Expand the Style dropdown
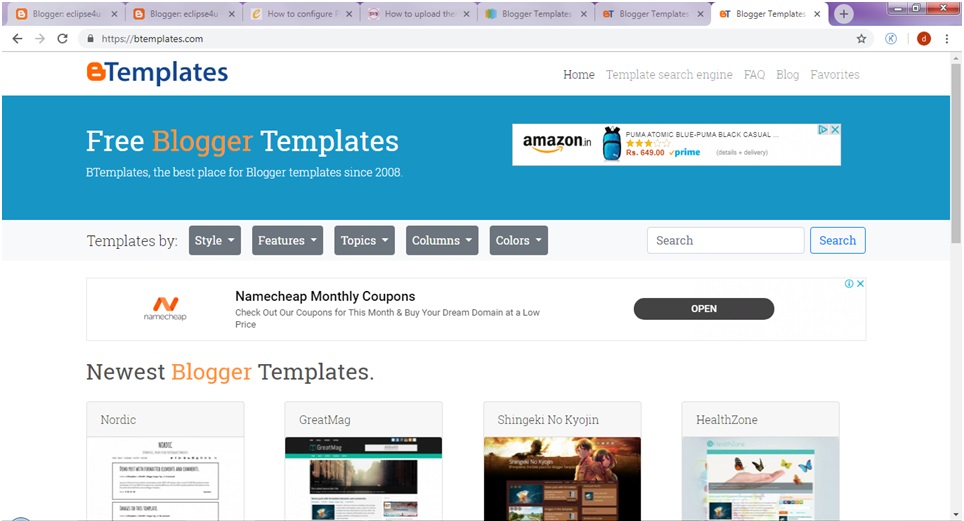The height and width of the screenshot is (521, 964). tap(215, 241)
